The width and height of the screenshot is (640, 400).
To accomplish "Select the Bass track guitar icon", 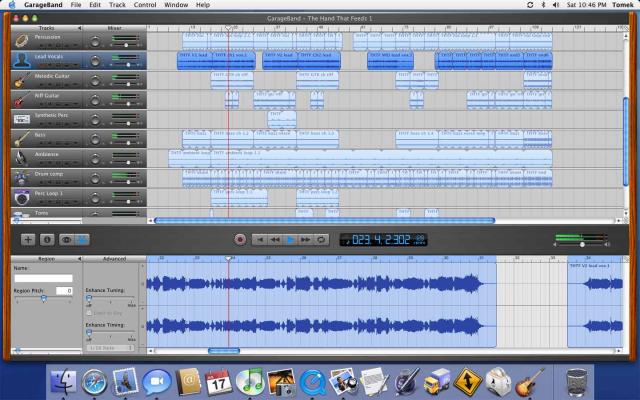I will pos(21,139).
